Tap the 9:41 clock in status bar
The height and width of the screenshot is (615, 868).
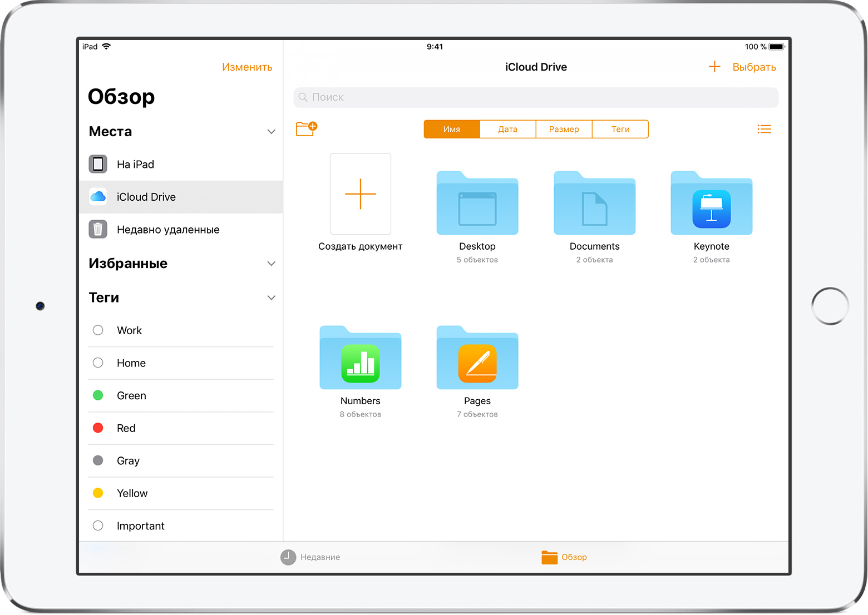coord(435,47)
